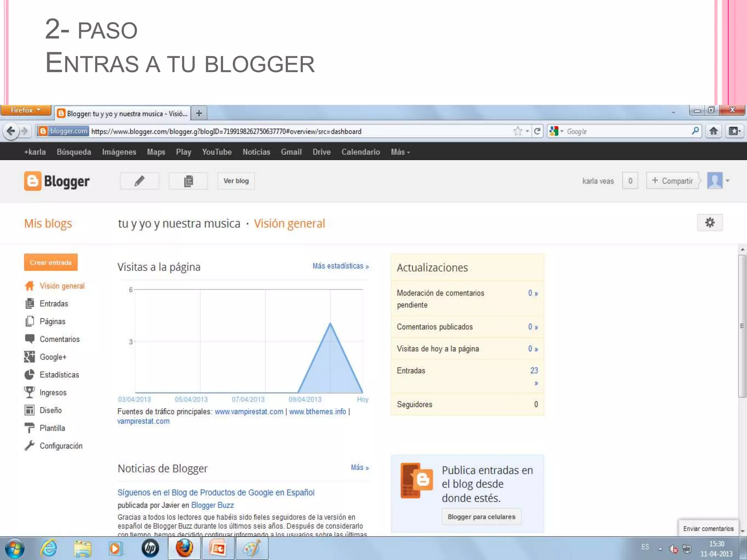Open Drive in Google bar

point(321,152)
